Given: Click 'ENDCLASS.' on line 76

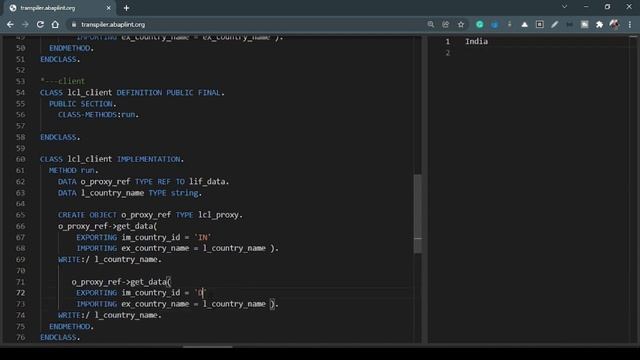Looking at the screenshot, I should [x=60, y=338].
